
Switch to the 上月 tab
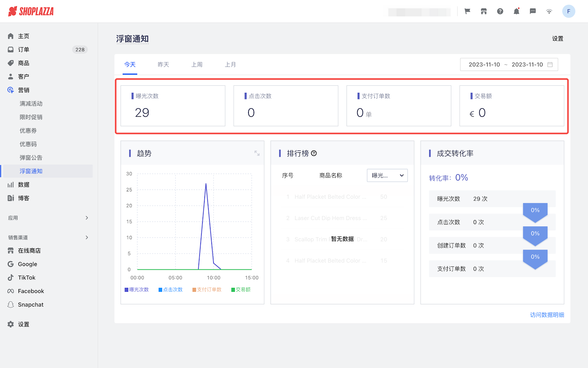(230, 65)
